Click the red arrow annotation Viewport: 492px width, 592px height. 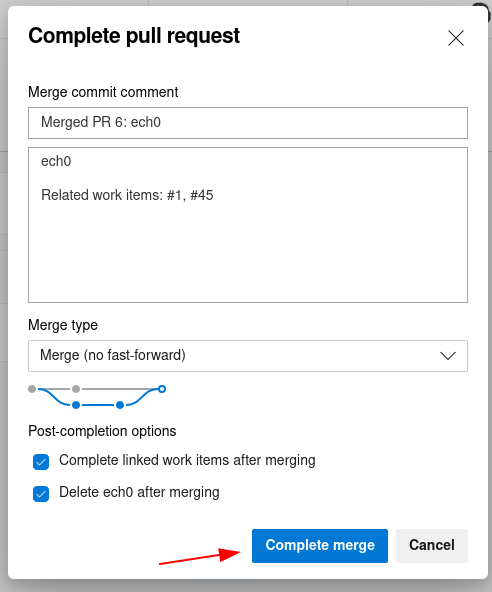tap(199, 557)
